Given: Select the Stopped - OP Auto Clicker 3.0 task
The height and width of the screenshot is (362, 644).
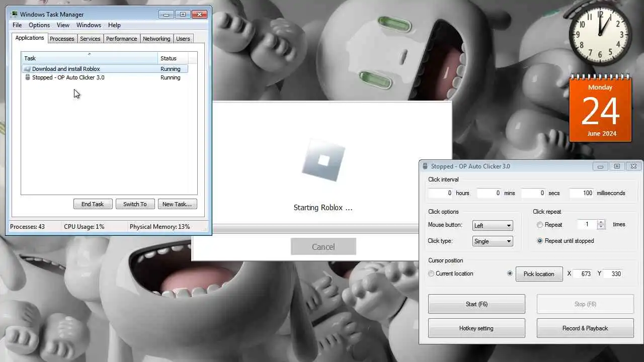Looking at the screenshot, I should click(x=105, y=77).
